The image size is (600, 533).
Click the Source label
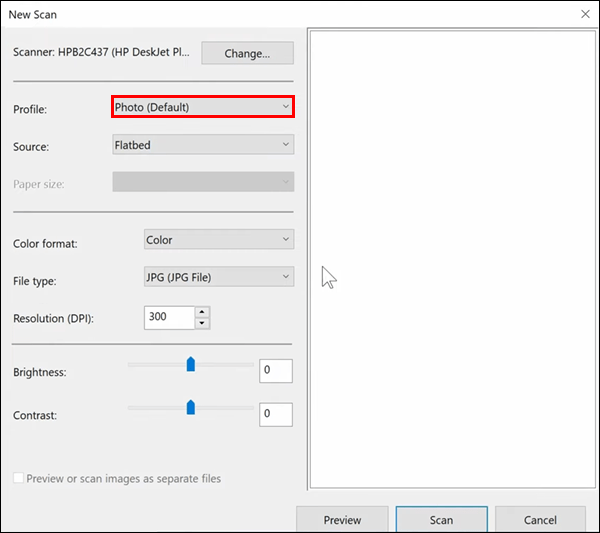31,147
